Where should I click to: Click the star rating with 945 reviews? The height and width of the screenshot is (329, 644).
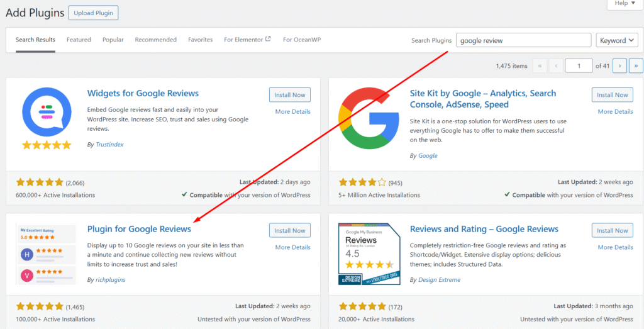tap(362, 182)
